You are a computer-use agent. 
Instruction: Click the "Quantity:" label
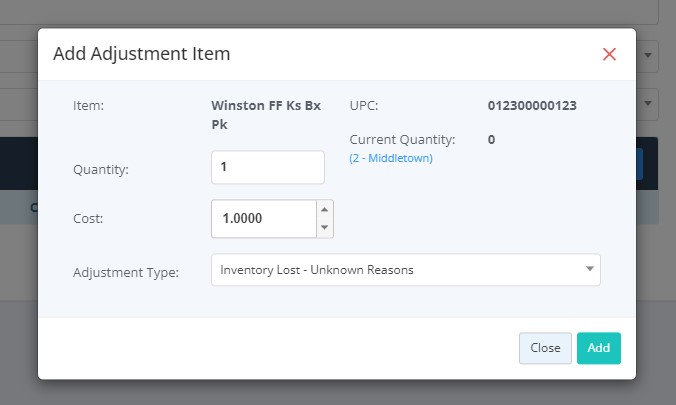point(101,169)
